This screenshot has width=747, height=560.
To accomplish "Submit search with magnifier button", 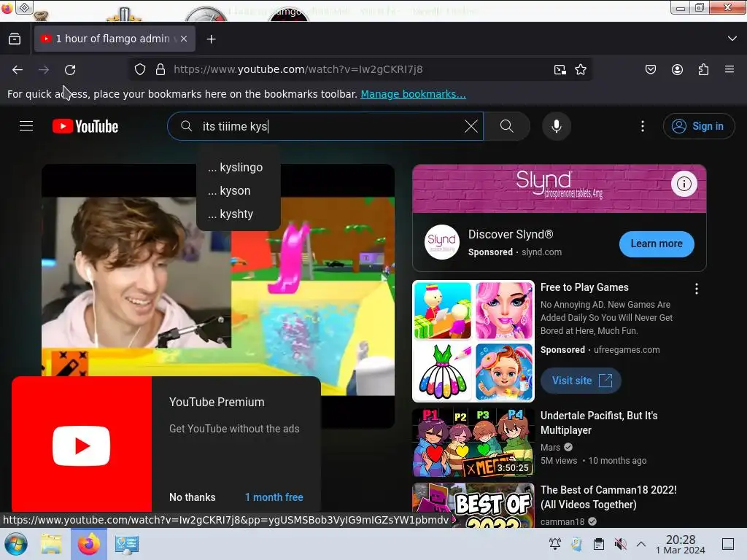I will (x=507, y=126).
